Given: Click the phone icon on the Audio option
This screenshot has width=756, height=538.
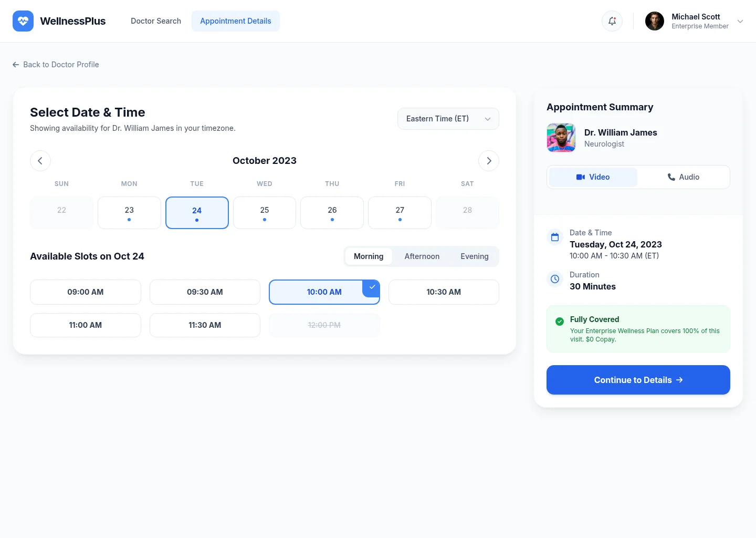Looking at the screenshot, I should pos(671,177).
